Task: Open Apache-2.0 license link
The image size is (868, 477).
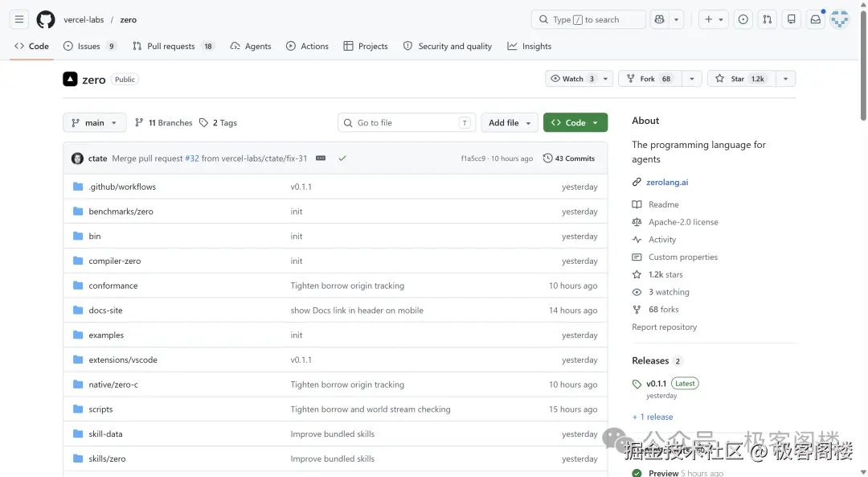Action: pyautogui.click(x=683, y=222)
